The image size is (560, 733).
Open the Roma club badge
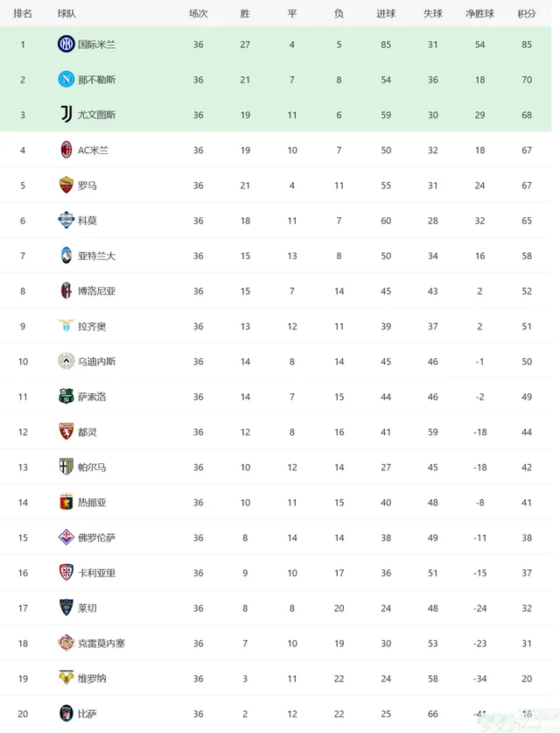(x=66, y=185)
